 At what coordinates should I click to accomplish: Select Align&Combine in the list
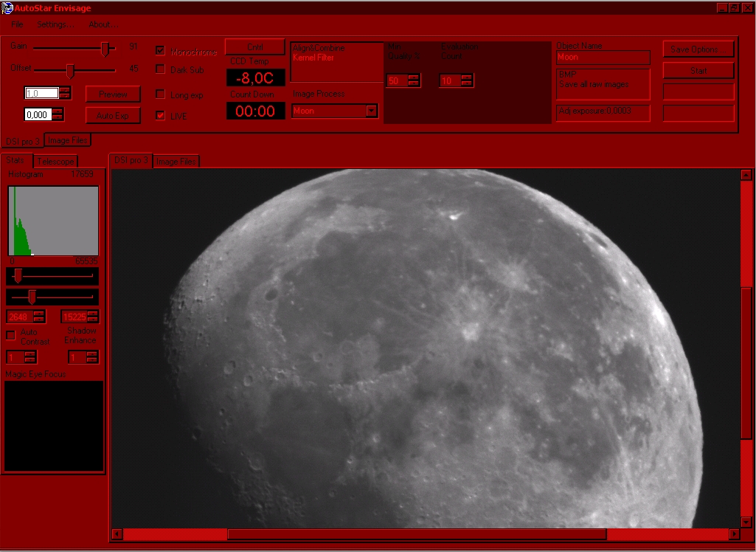tap(319, 48)
